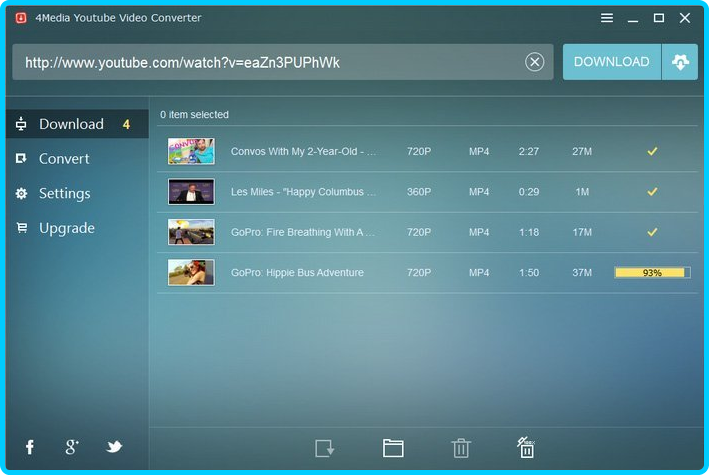Click the "4Media Youtube Video Converter" title text
The height and width of the screenshot is (475, 709).
click(x=118, y=18)
